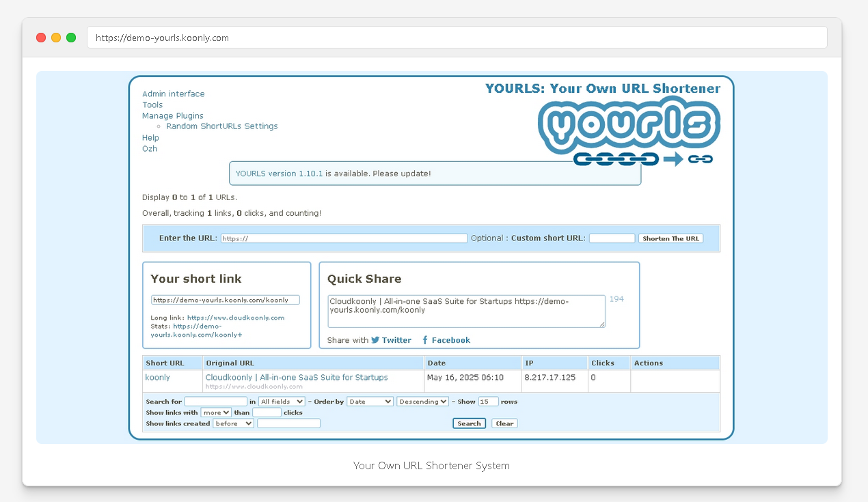Viewport: 868px width, 502px height.
Task: Click the Search for text field
Action: click(x=216, y=402)
